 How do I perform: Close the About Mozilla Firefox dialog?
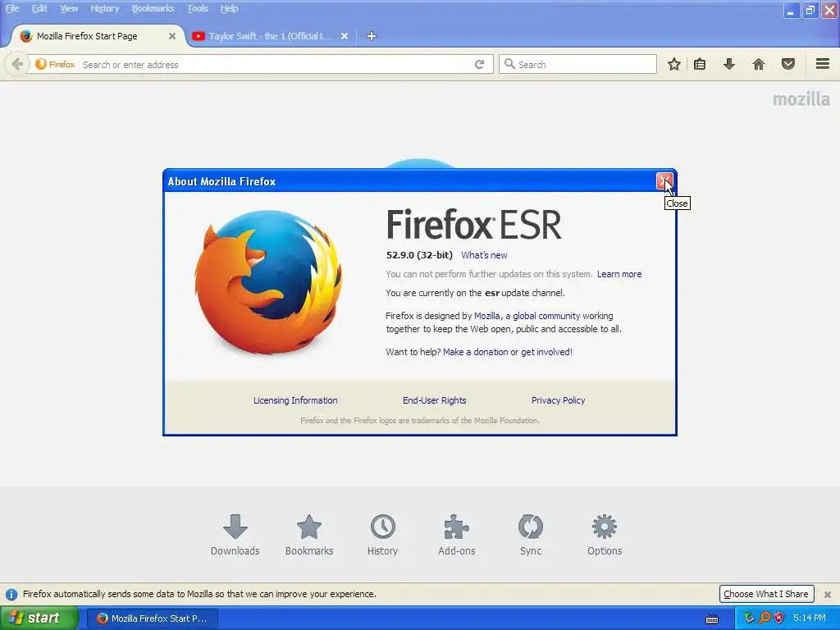point(664,181)
